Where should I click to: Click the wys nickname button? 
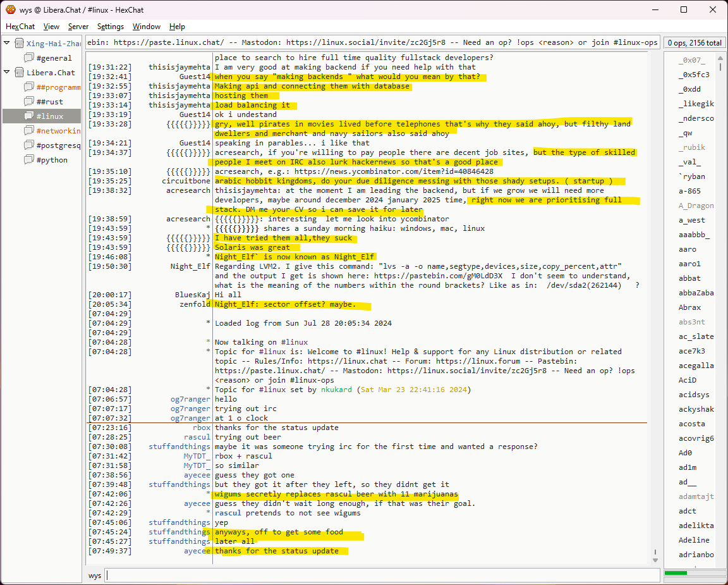[95, 576]
